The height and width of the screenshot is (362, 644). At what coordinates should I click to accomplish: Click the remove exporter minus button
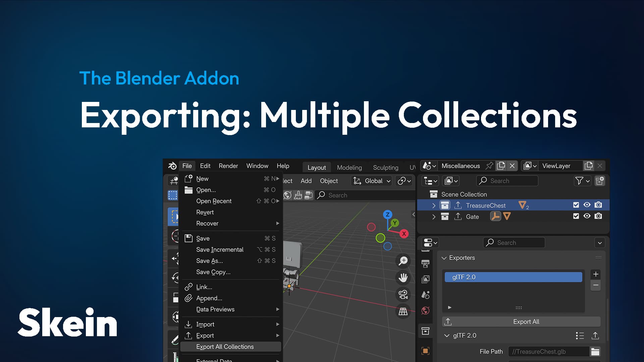[596, 285]
